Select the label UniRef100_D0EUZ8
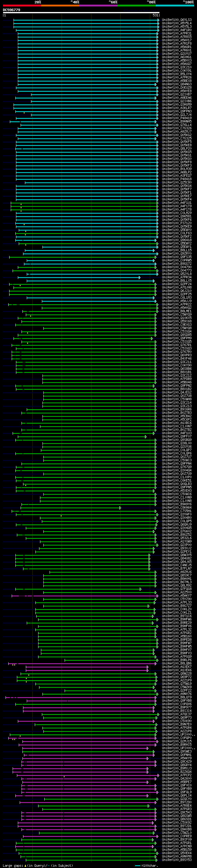This screenshot has height=868, width=197. click(176, 88)
